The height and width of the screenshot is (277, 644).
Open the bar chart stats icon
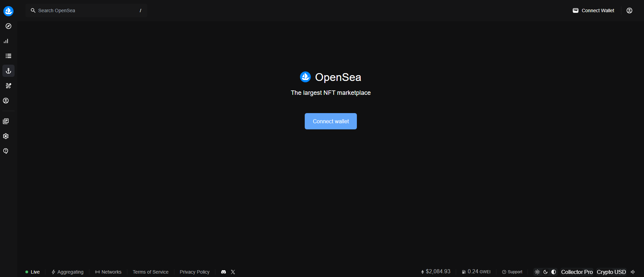[6, 41]
